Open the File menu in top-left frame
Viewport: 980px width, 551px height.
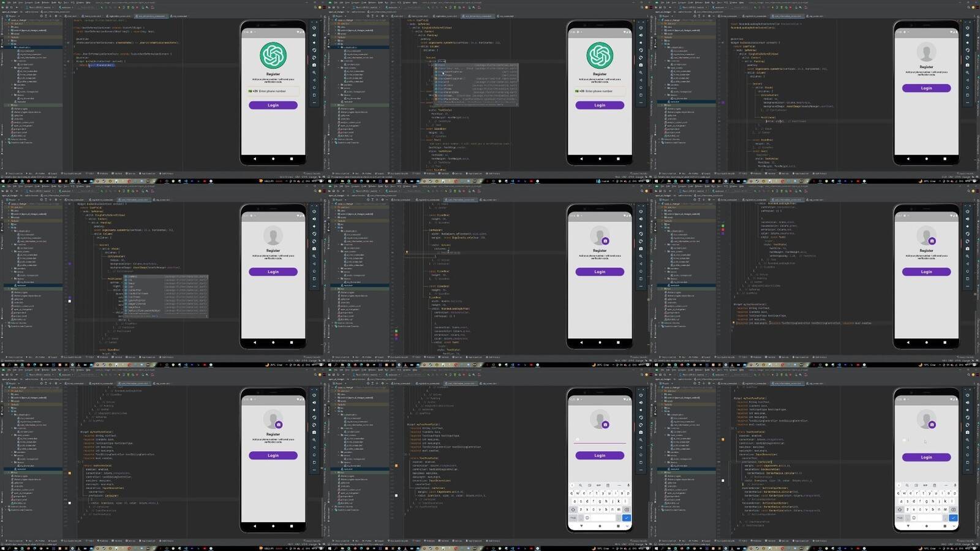pos(9,2)
